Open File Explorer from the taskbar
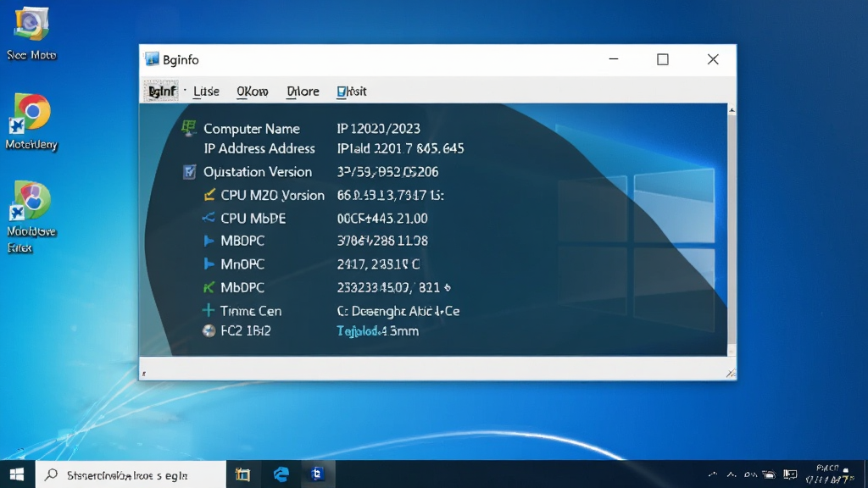This screenshot has height=488, width=868. [242, 474]
